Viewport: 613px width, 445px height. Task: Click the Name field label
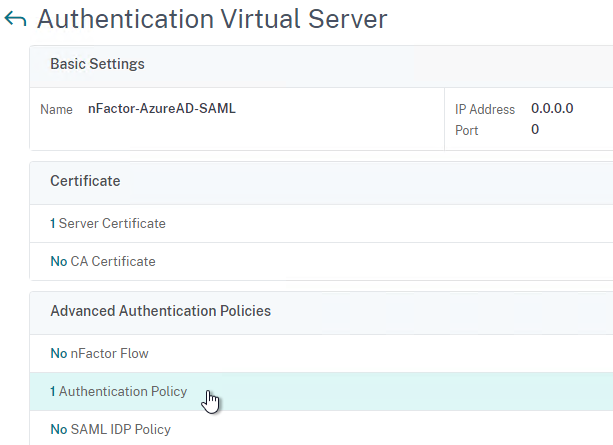point(56,109)
